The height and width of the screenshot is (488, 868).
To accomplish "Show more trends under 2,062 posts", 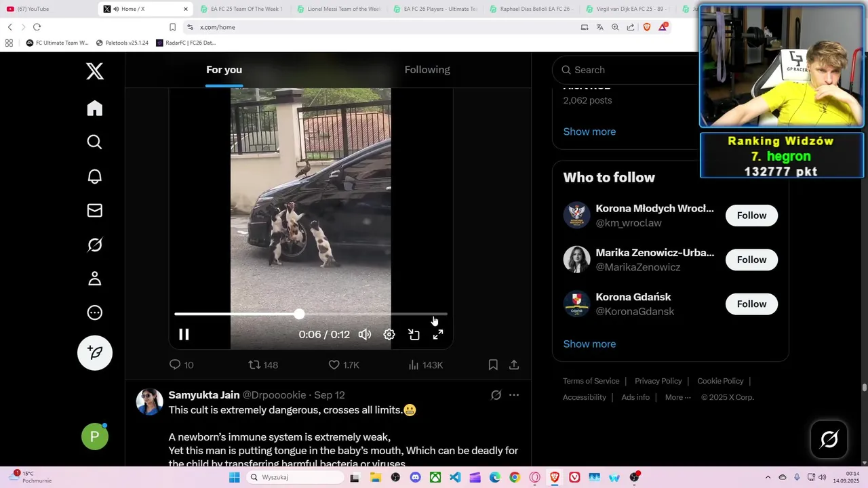I will click(589, 131).
